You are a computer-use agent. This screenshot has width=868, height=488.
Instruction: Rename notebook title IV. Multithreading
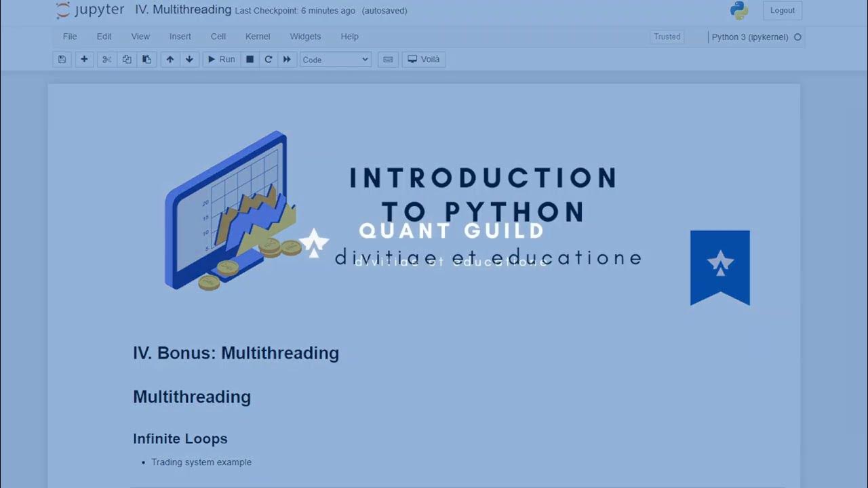tap(183, 9)
